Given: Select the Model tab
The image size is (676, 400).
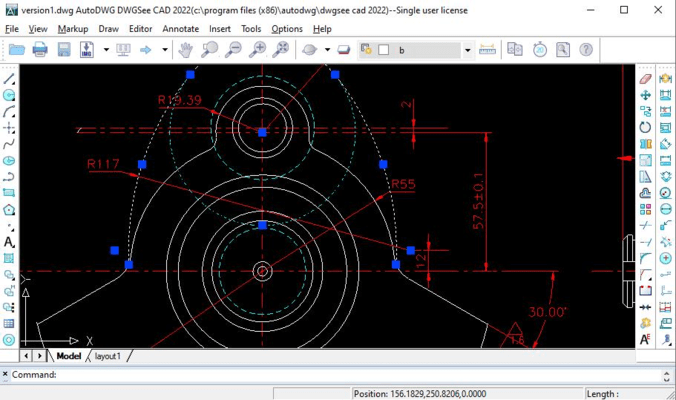Looking at the screenshot, I should [68, 356].
